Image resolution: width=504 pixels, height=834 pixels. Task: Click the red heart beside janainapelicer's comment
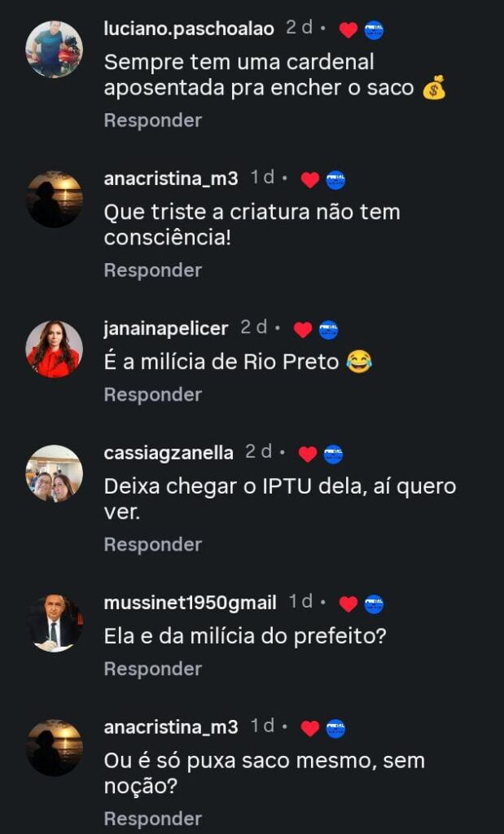303,330
